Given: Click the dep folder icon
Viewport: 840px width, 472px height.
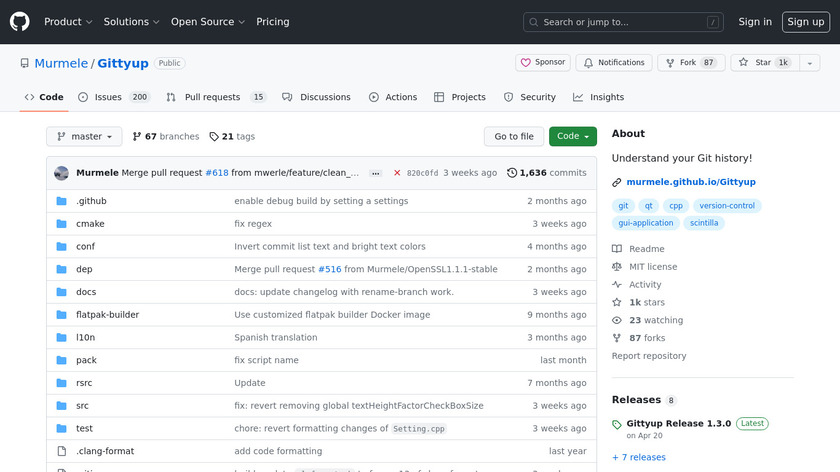Looking at the screenshot, I should pos(62,269).
